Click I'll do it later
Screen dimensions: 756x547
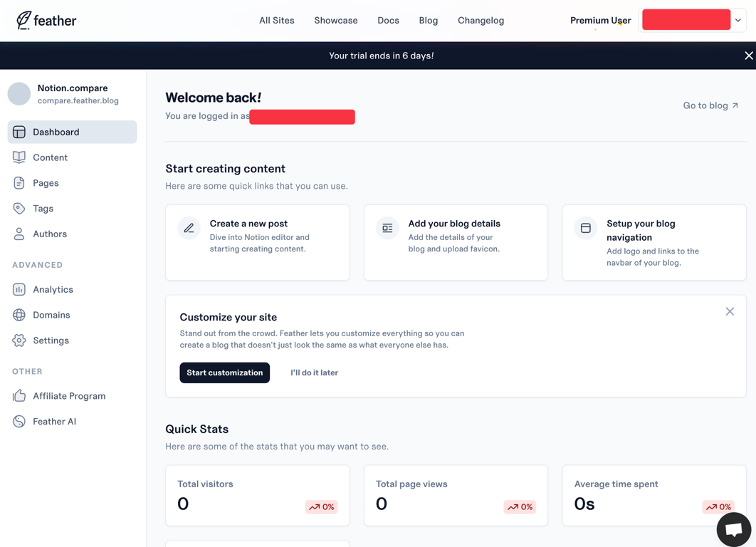coord(315,373)
